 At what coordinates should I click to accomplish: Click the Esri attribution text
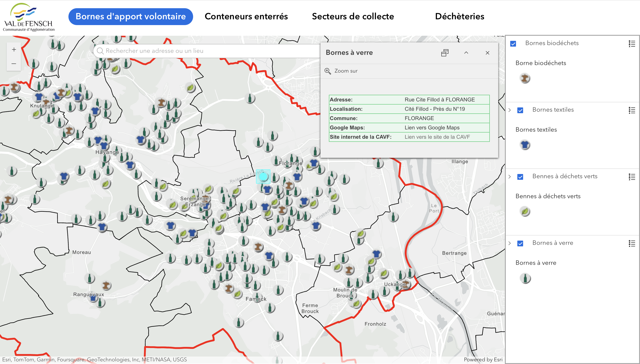(95, 360)
